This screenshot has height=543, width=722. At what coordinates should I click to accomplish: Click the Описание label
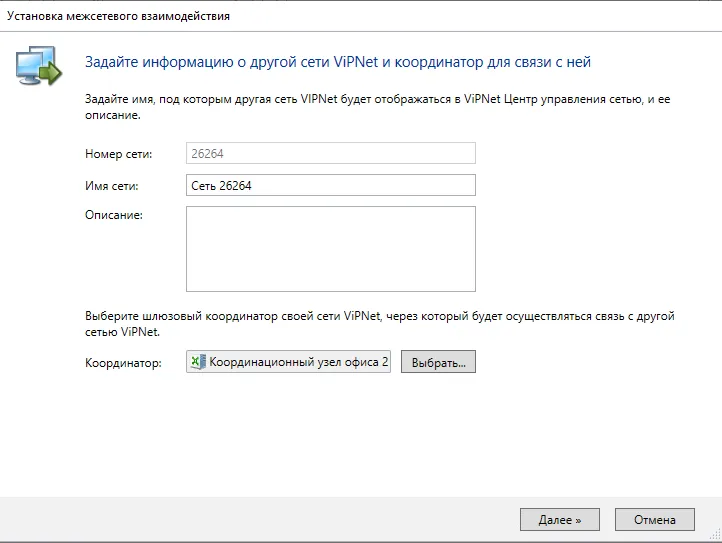click(114, 215)
